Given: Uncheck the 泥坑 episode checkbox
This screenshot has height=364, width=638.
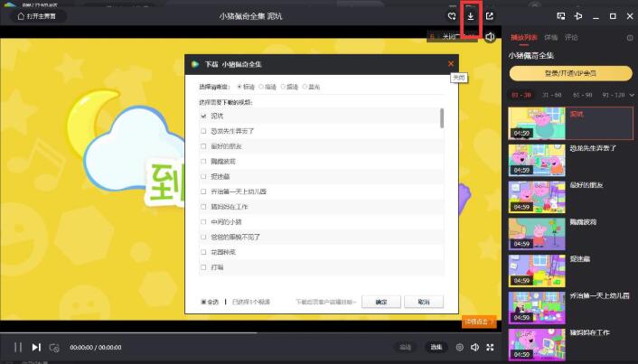Looking at the screenshot, I should 203,116.
